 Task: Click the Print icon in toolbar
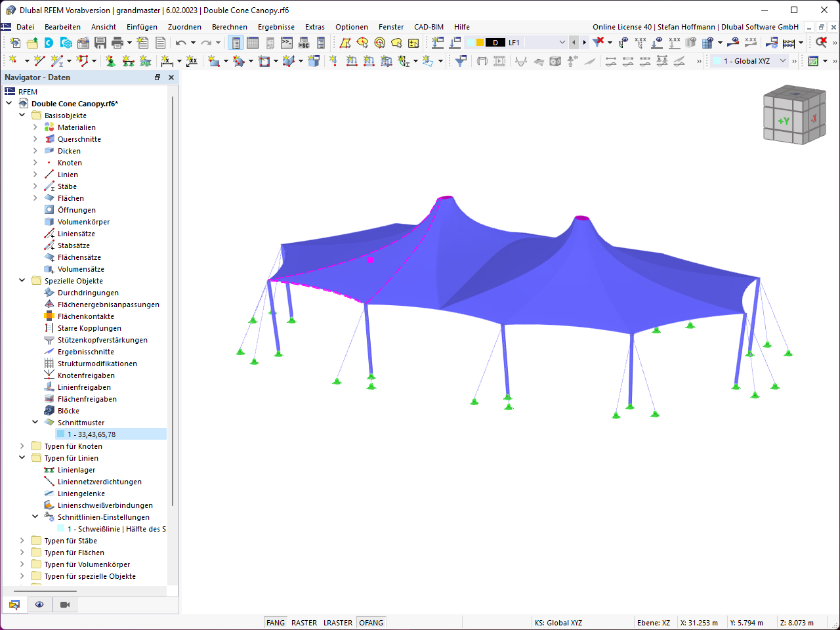pyautogui.click(x=117, y=43)
